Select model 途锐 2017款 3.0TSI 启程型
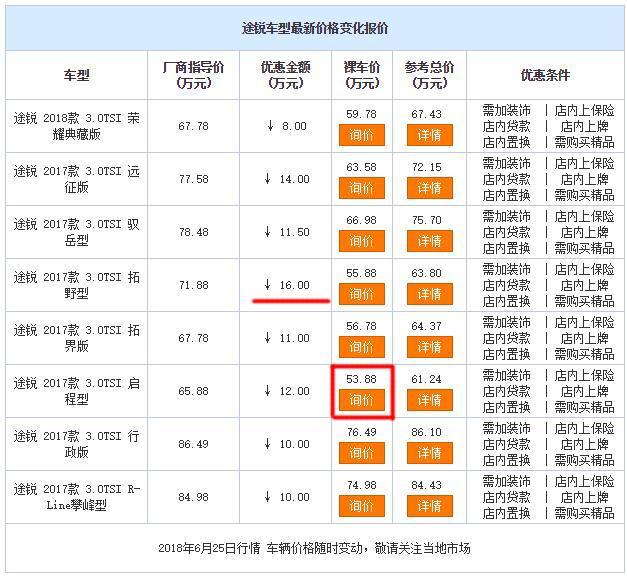627x576 pixels. pos(76,391)
